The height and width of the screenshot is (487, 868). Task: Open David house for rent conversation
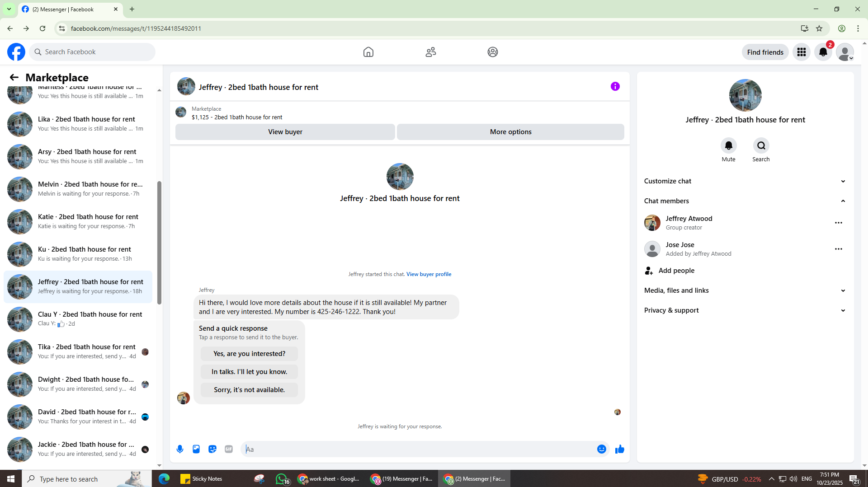tap(78, 417)
